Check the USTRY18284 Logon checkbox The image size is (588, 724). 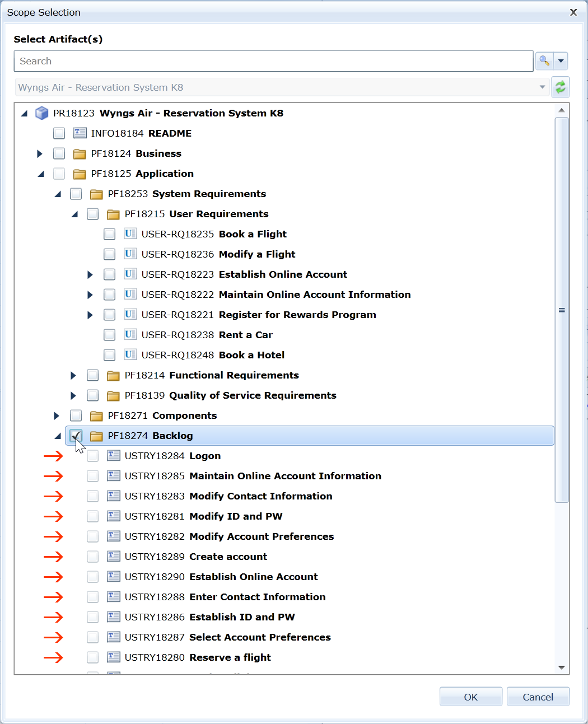tap(93, 456)
